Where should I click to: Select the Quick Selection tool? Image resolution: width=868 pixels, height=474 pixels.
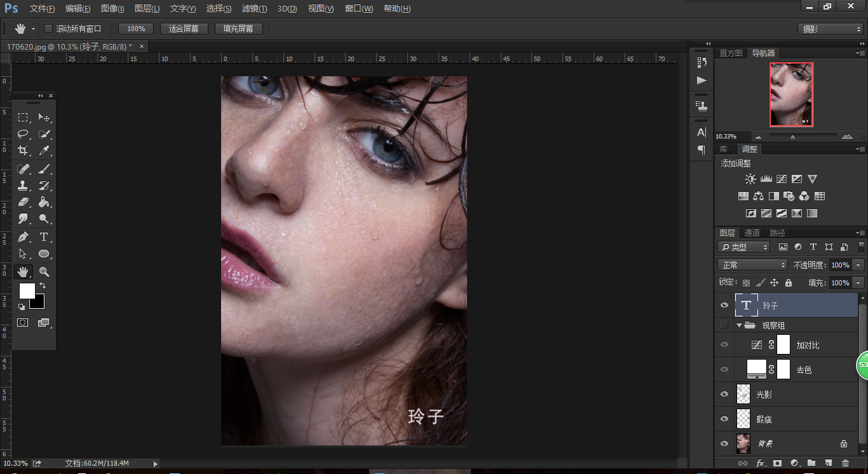44,134
